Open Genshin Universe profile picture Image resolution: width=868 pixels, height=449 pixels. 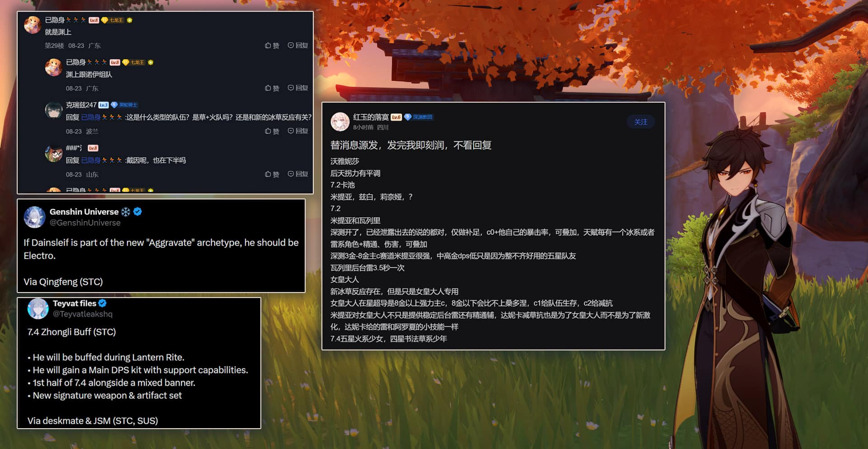[x=34, y=217]
